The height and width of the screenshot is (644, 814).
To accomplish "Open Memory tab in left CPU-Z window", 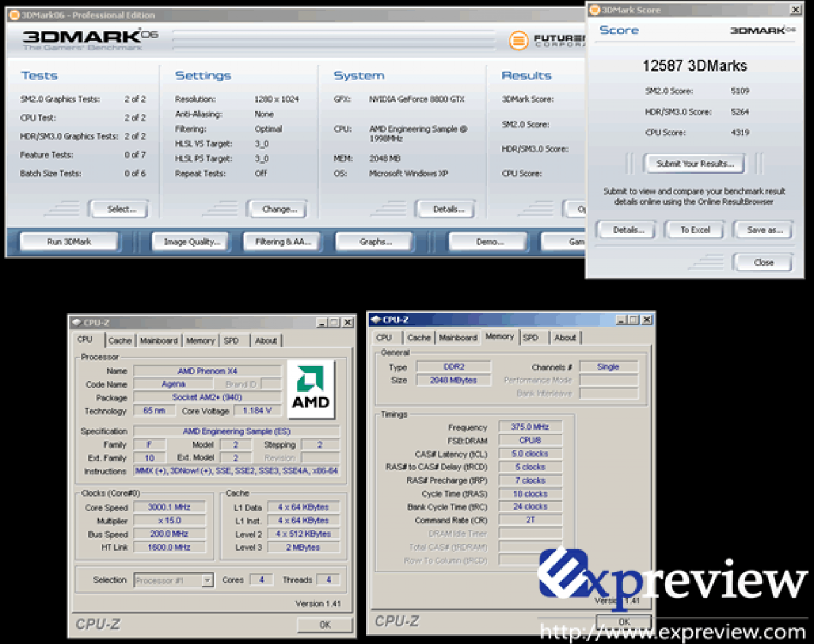I will (x=200, y=341).
